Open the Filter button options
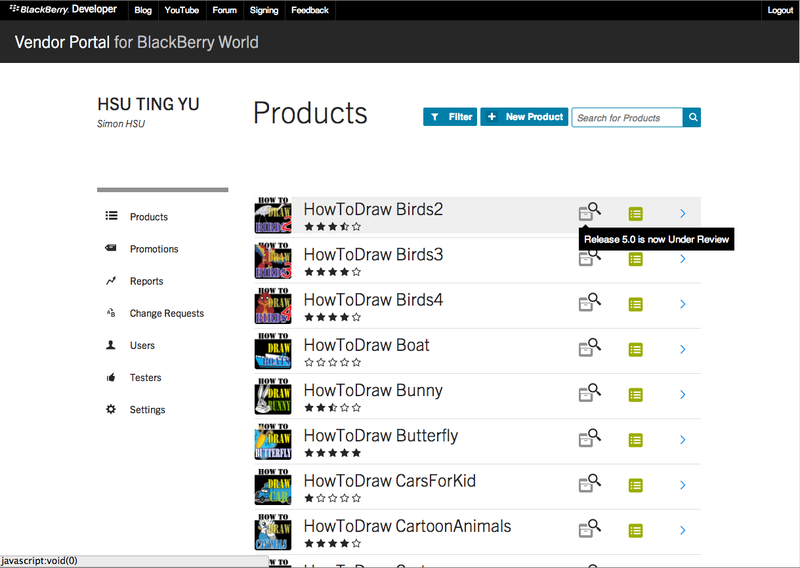Image resolution: width=800 pixels, height=568 pixels. click(x=450, y=117)
